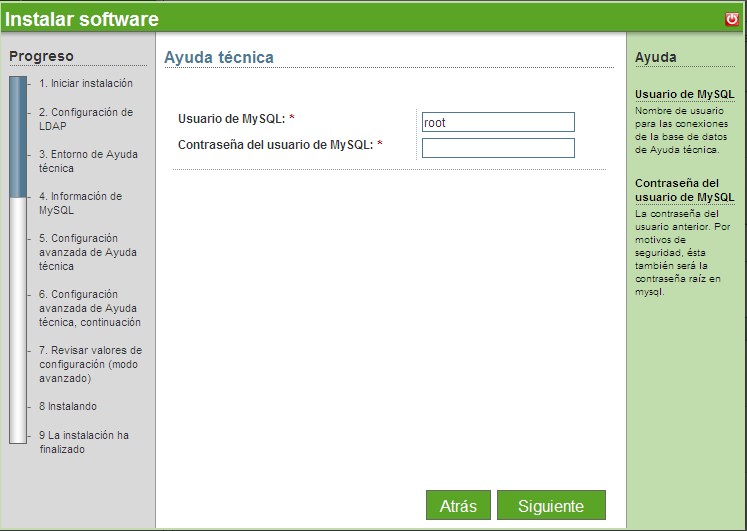Click the Contraseña del usuario de MySQL form label
This screenshot has height=531, width=747.
275,144
